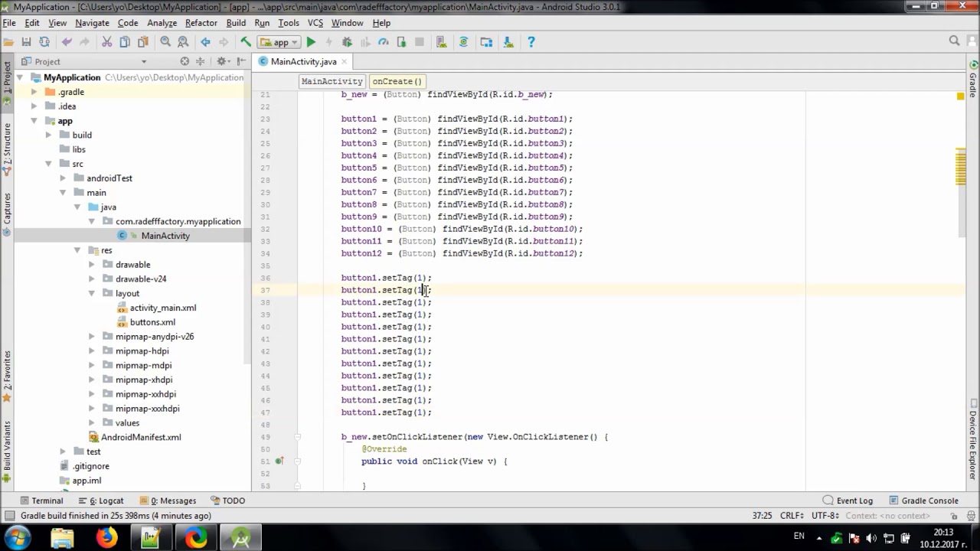Click the Synchronize icon in the toolbar

coord(44,42)
